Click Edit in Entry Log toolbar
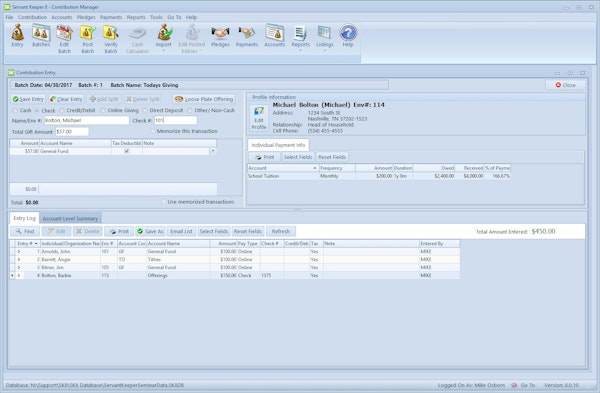Viewport: 600px width, 393px height. point(56,231)
